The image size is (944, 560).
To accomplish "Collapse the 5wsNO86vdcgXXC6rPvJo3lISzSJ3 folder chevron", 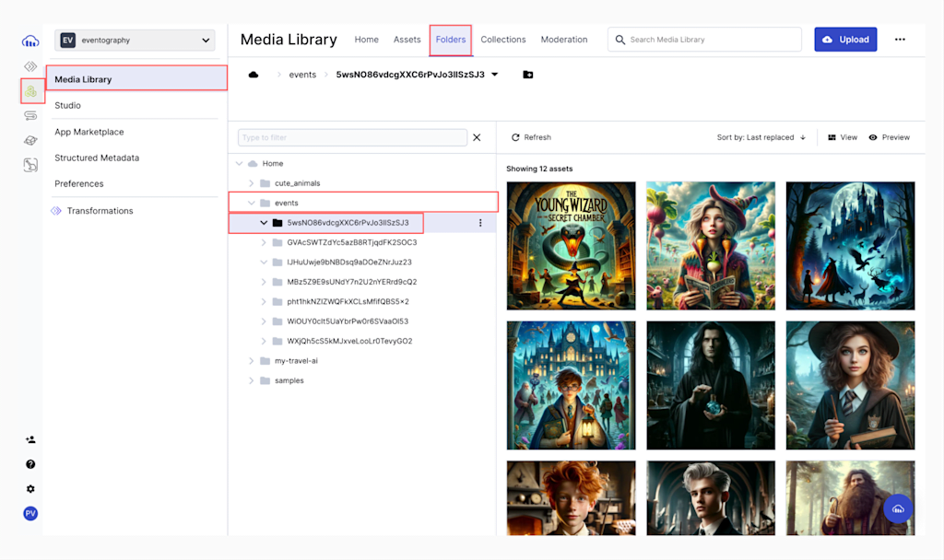I will point(264,223).
